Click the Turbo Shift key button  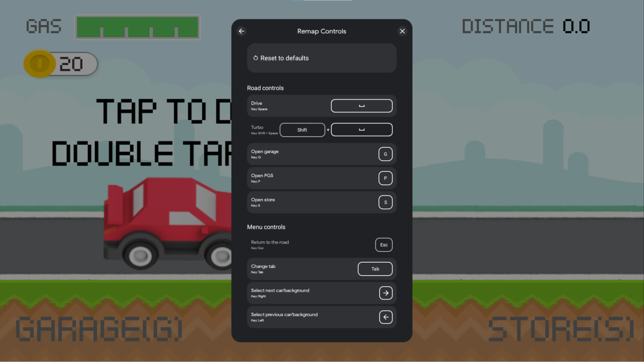tap(302, 129)
